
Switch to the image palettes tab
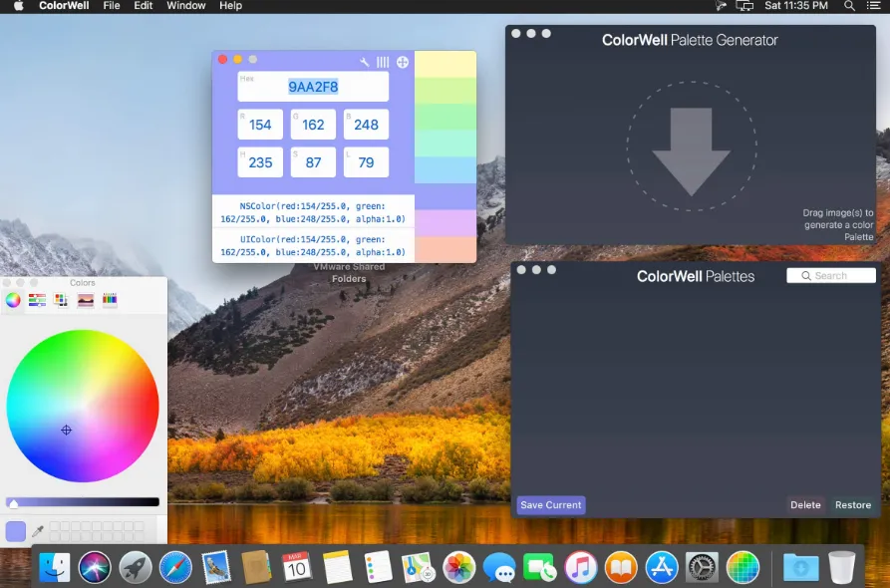pyautogui.click(x=86, y=300)
